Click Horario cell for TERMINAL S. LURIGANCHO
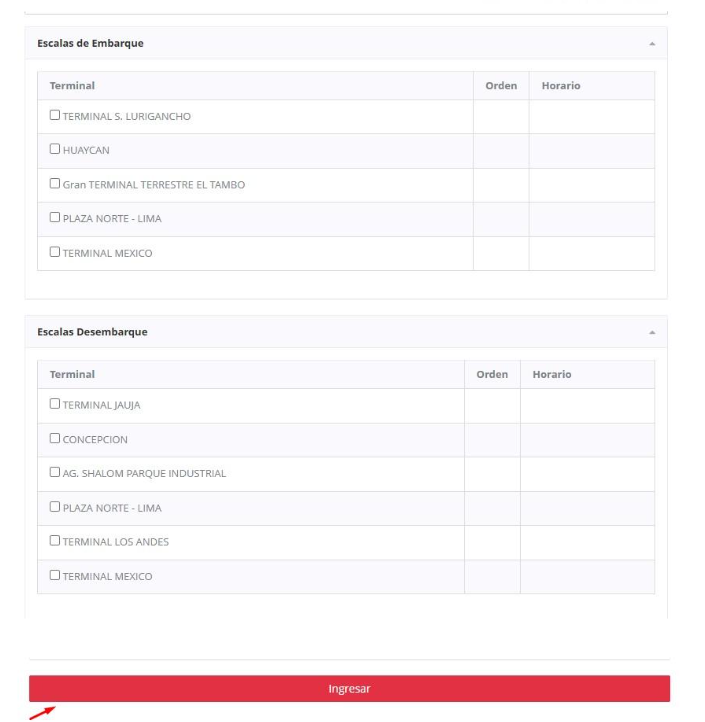 point(591,117)
